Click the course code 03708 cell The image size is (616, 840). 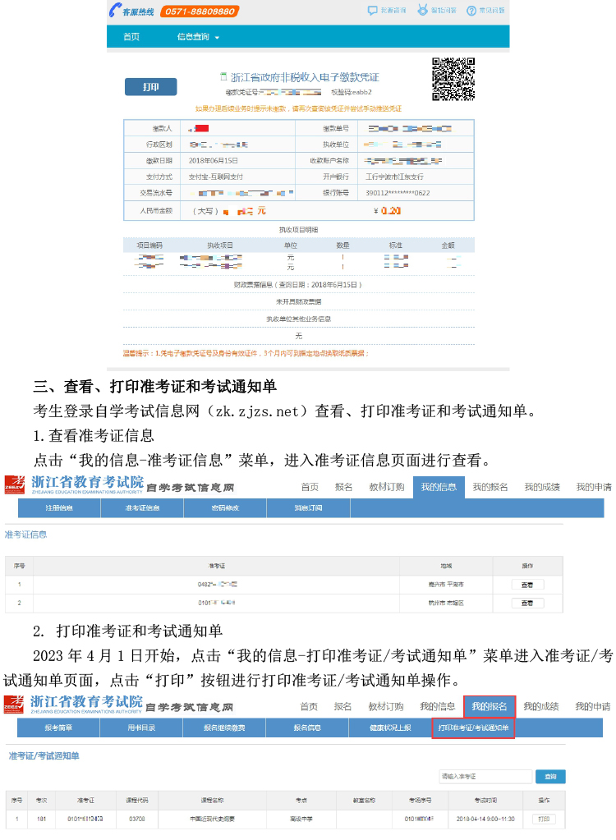137,819
